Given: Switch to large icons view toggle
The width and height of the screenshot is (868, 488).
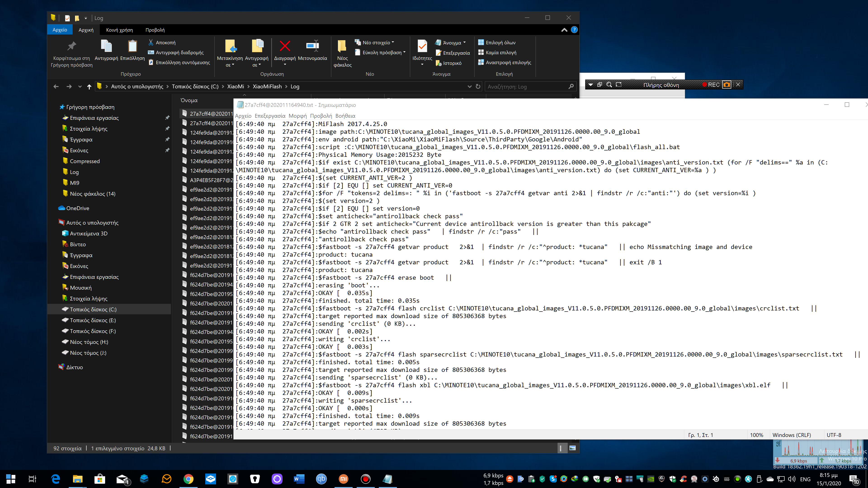Looking at the screenshot, I should [572, 448].
